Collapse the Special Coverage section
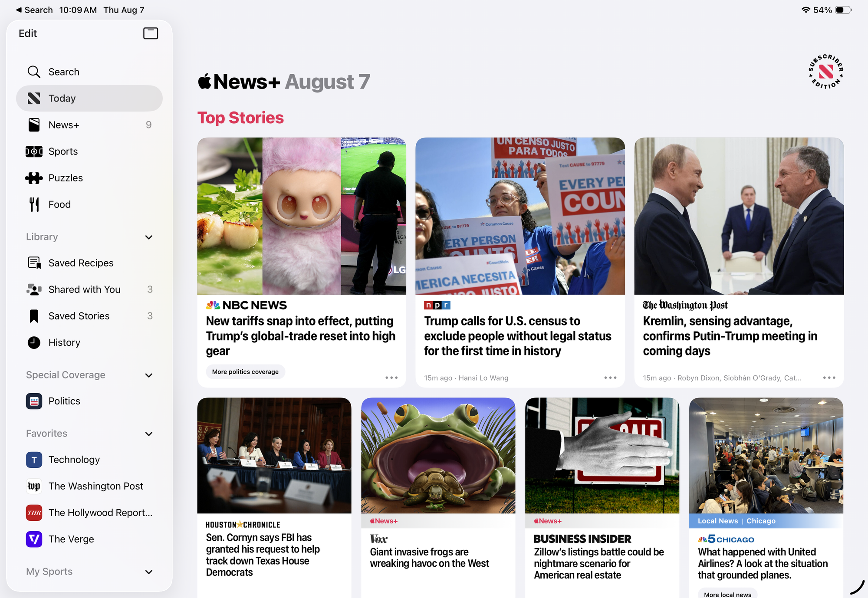This screenshot has height=598, width=868. tap(149, 375)
